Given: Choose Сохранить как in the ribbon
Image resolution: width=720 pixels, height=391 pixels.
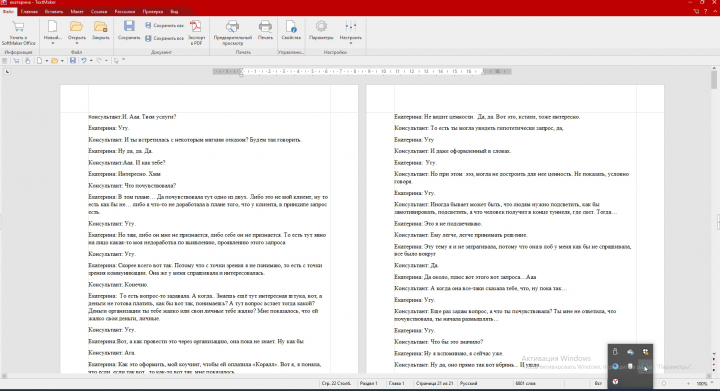Looking at the screenshot, I should click(x=164, y=26).
